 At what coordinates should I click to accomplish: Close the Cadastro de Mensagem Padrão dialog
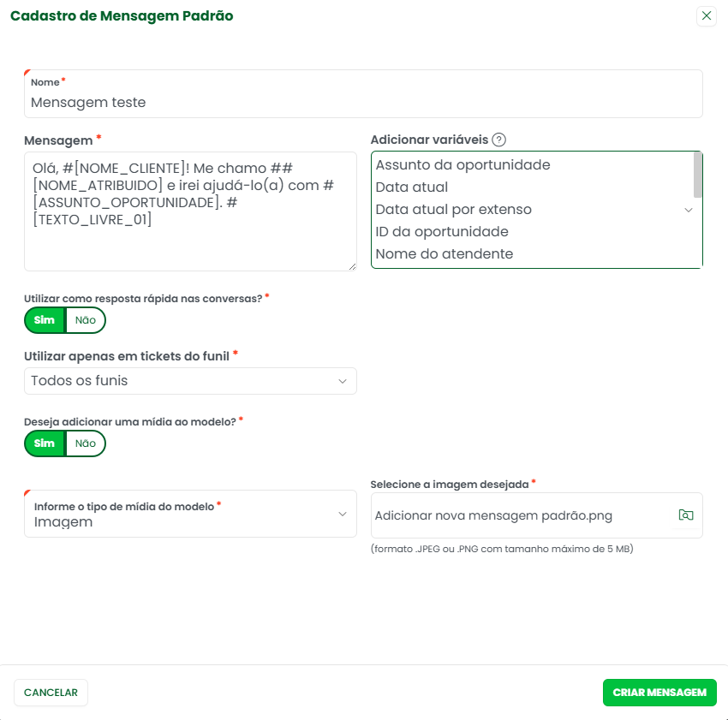pyautogui.click(x=707, y=15)
